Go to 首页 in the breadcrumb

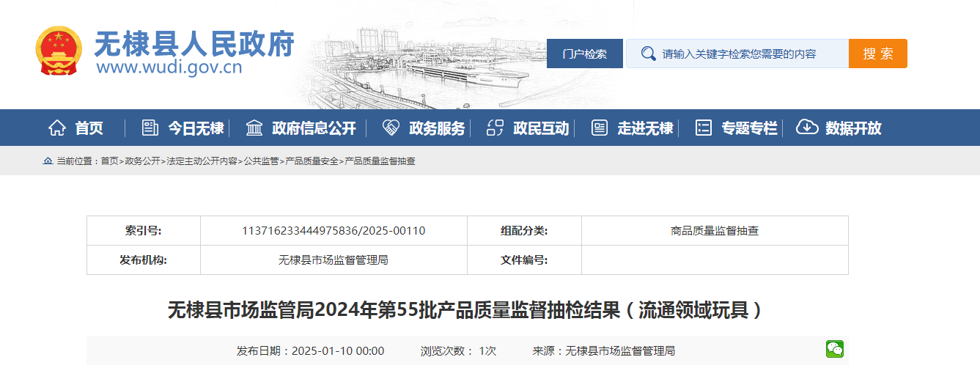pyautogui.click(x=109, y=161)
